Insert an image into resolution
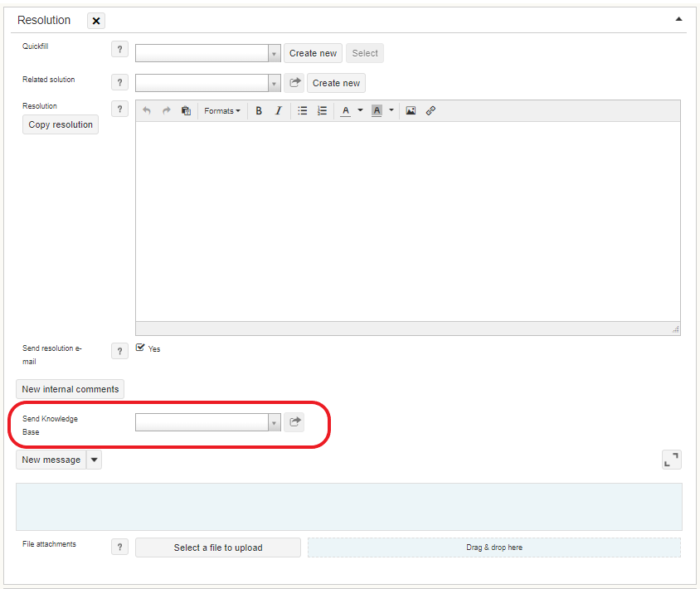The width and height of the screenshot is (700, 589). click(411, 110)
